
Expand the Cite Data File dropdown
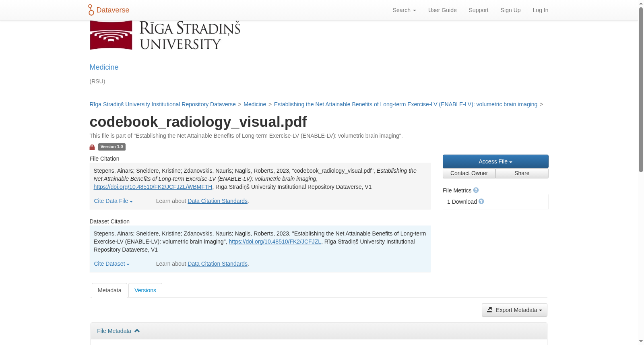113,201
